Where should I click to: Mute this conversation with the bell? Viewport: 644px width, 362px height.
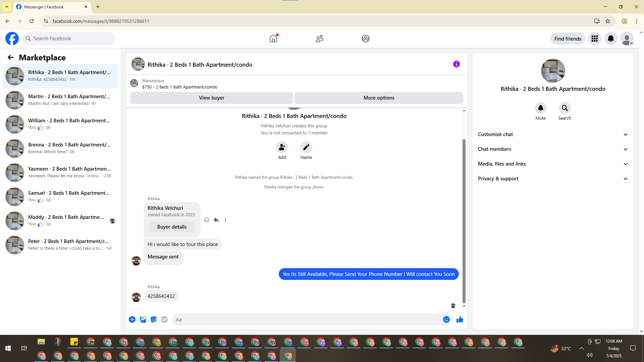[x=540, y=108]
